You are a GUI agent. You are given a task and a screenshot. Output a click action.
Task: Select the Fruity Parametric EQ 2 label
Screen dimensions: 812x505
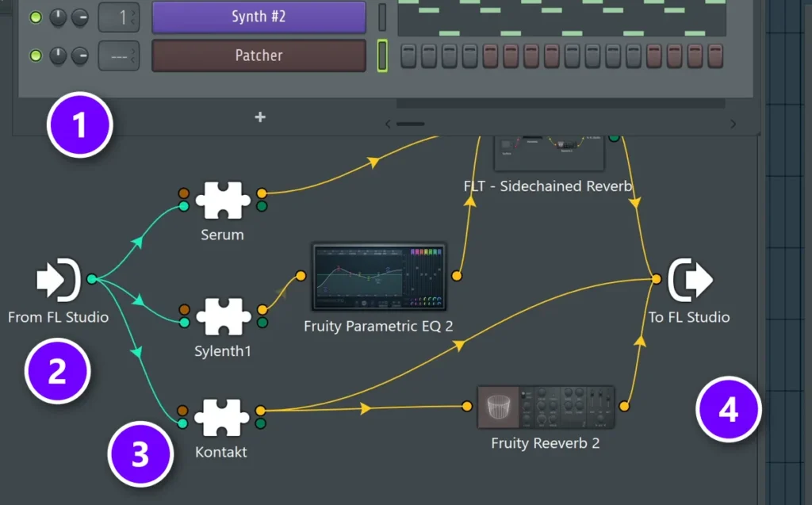tap(378, 327)
